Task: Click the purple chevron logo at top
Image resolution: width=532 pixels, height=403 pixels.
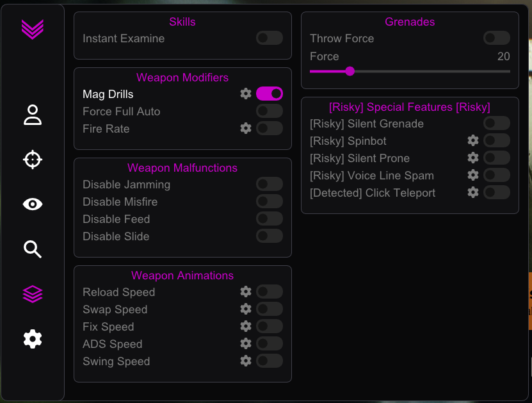Action: pos(33,29)
